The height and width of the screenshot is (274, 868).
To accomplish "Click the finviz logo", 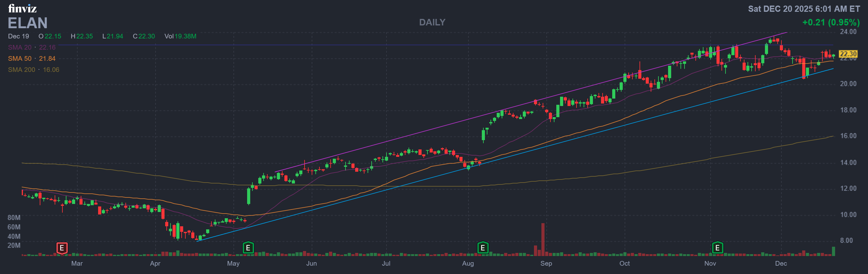I will [x=22, y=8].
